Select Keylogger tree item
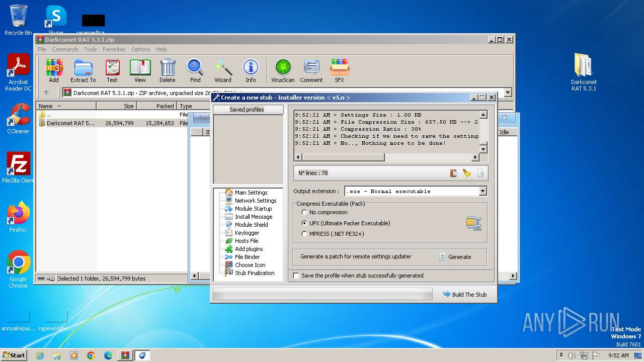The width and height of the screenshot is (644, 362). [247, 233]
